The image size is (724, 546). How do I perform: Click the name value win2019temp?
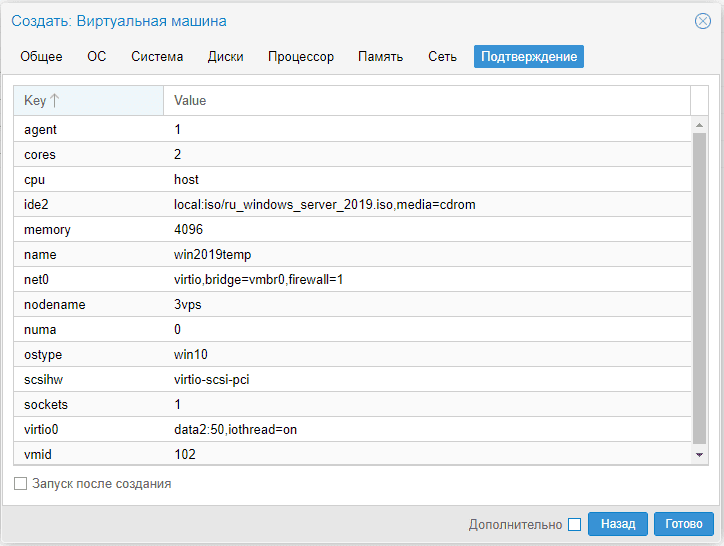coord(212,255)
